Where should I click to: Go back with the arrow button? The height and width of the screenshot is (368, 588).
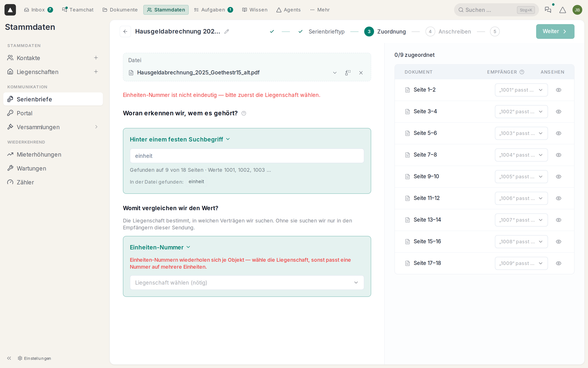[x=125, y=31]
